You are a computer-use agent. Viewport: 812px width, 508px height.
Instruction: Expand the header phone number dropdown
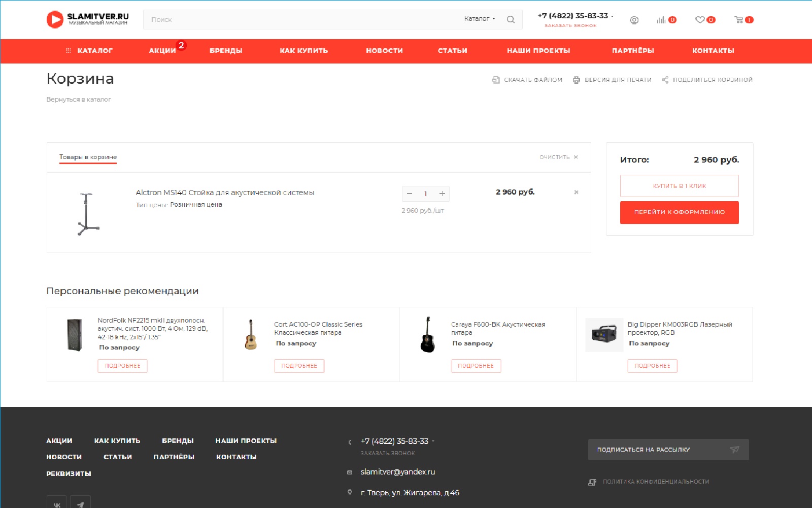click(x=613, y=16)
